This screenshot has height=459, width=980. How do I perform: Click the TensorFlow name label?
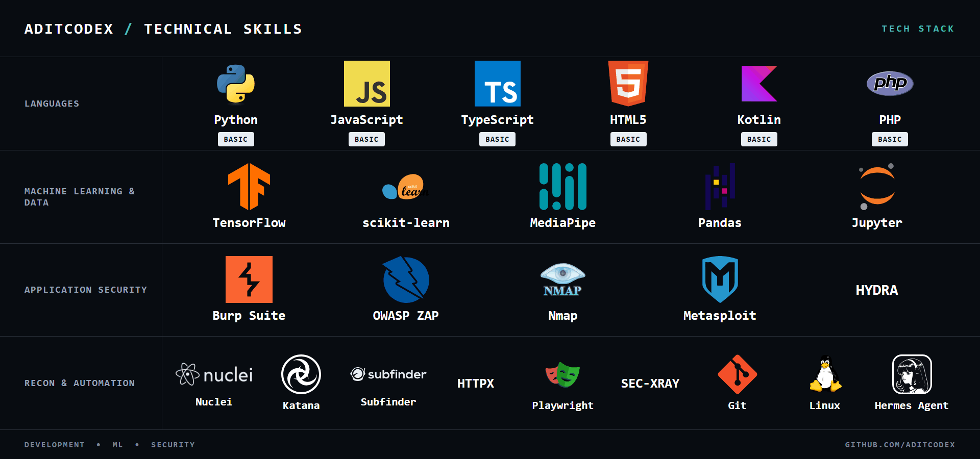[x=249, y=223]
